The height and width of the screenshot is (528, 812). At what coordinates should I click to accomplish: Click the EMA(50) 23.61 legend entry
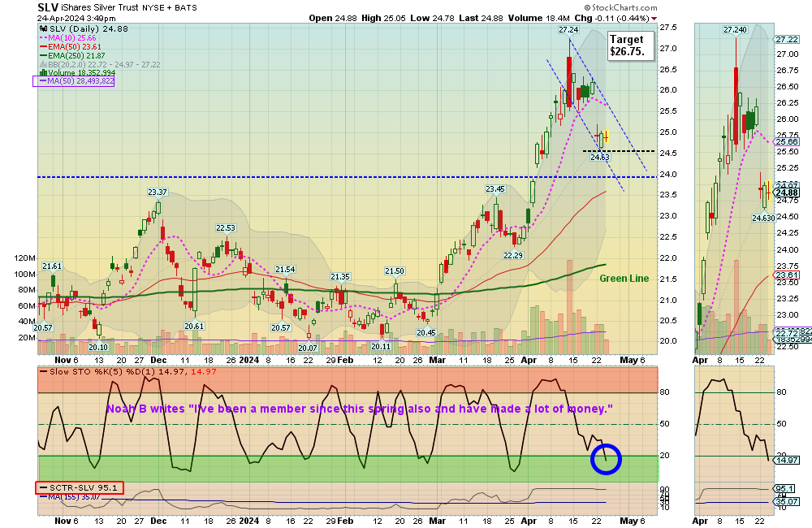71,46
